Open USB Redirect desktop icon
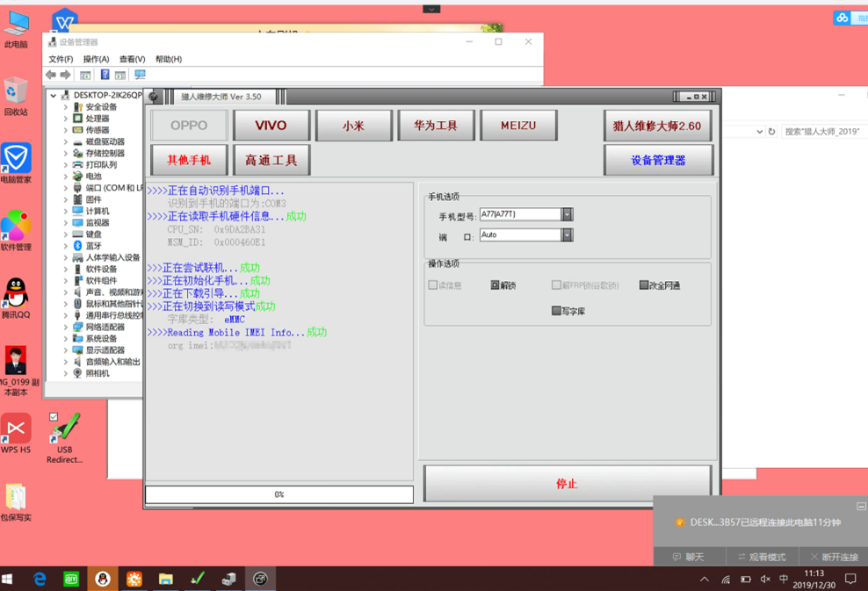Image resolution: width=868 pixels, height=591 pixels. (65, 438)
